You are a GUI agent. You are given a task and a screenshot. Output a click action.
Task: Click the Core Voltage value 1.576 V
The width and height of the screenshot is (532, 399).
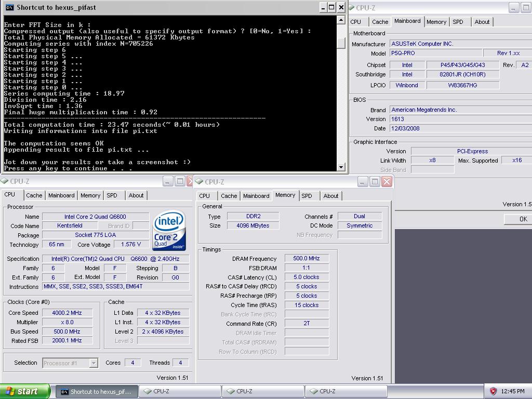131,244
